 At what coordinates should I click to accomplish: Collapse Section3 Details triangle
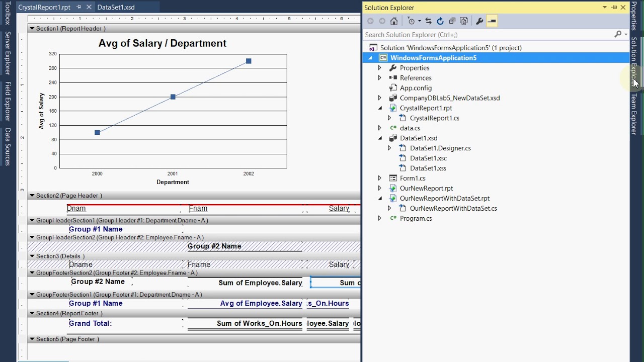32,256
